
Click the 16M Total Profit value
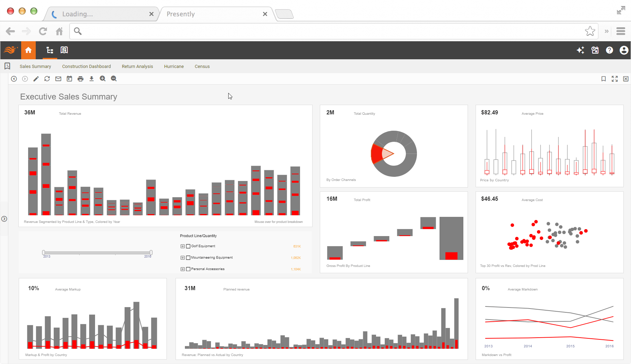coord(332,199)
